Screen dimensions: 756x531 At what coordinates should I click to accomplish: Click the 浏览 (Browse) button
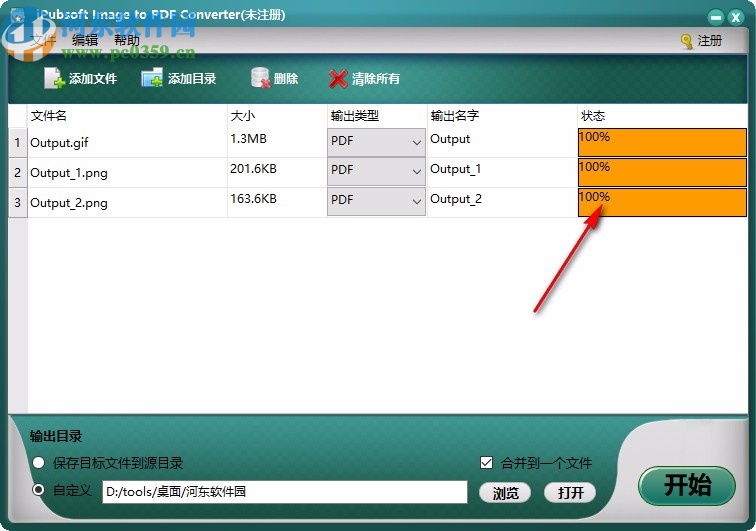pyautogui.click(x=505, y=493)
